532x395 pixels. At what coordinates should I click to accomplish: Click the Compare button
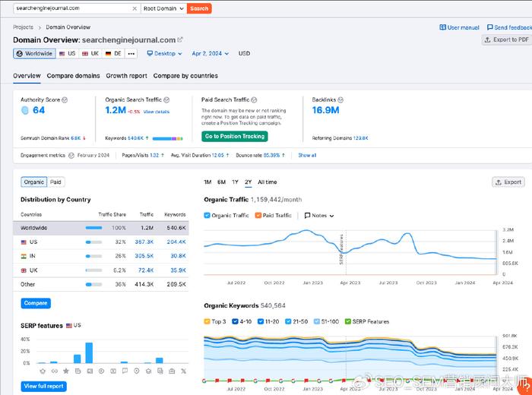tap(36, 303)
